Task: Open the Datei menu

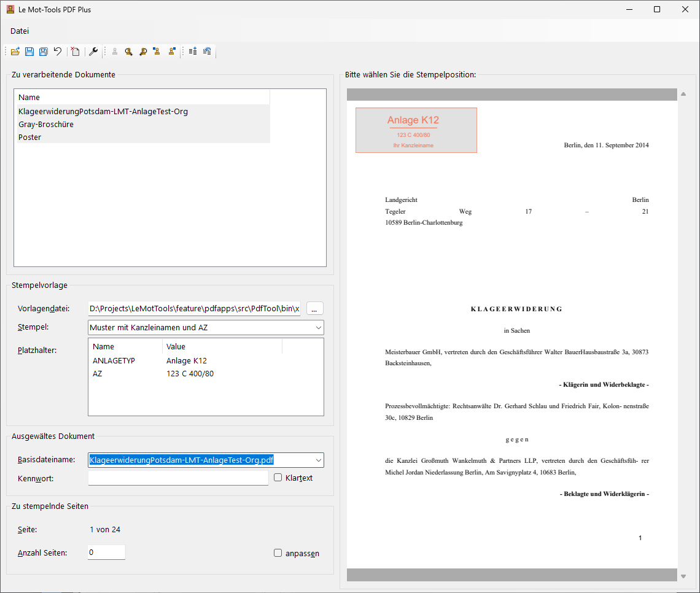Action: coord(20,31)
